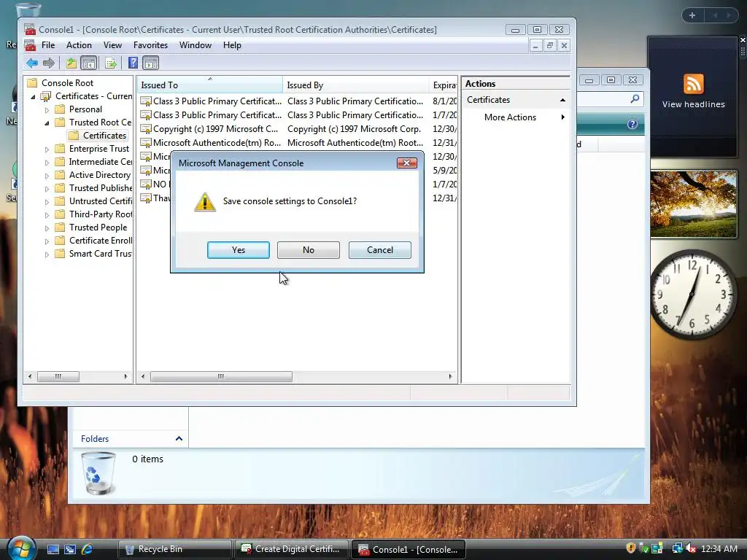Image resolution: width=747 pixels, height=560 pixels.
Task: Click the Console1 taskbar button
Action: coord(409,549)
